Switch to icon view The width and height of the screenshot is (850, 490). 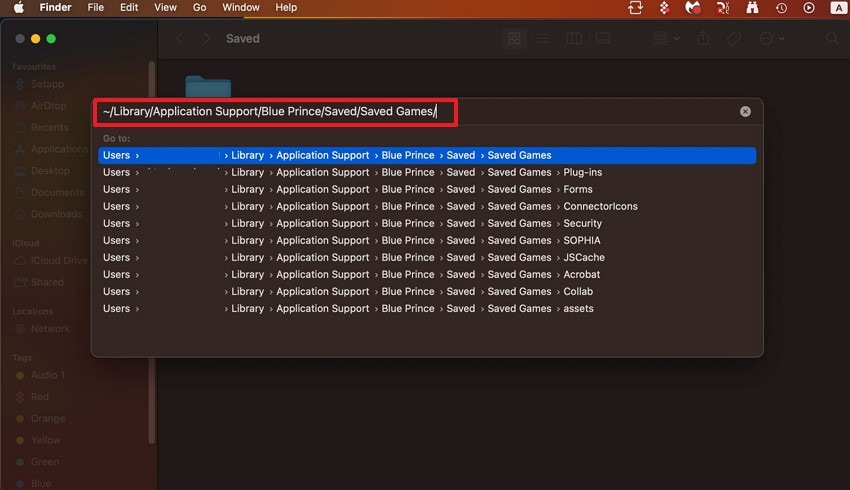(514, 38)
